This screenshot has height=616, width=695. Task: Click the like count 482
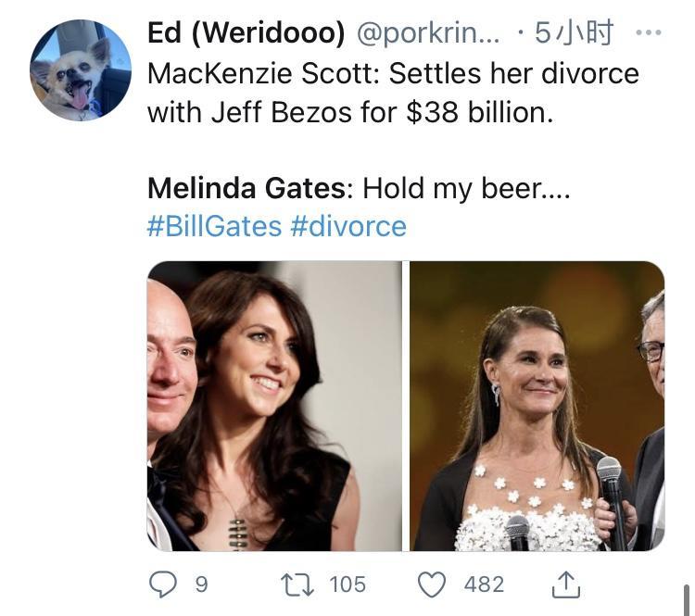(x=484, y=585)
